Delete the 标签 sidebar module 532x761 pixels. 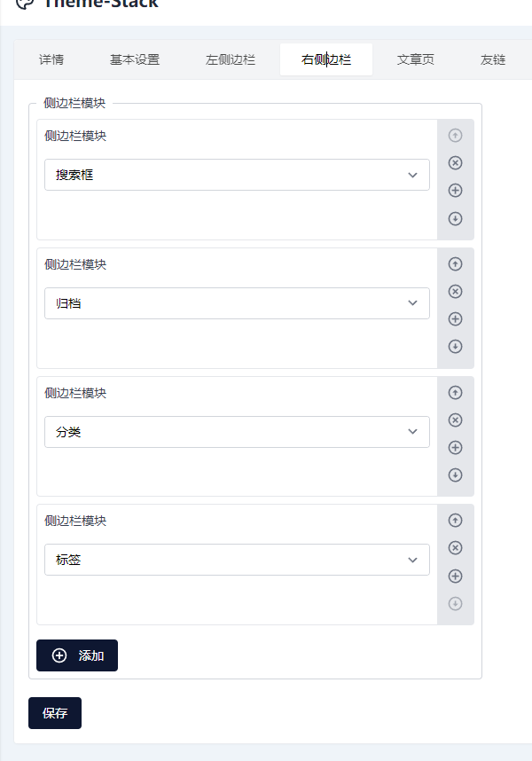456,548
